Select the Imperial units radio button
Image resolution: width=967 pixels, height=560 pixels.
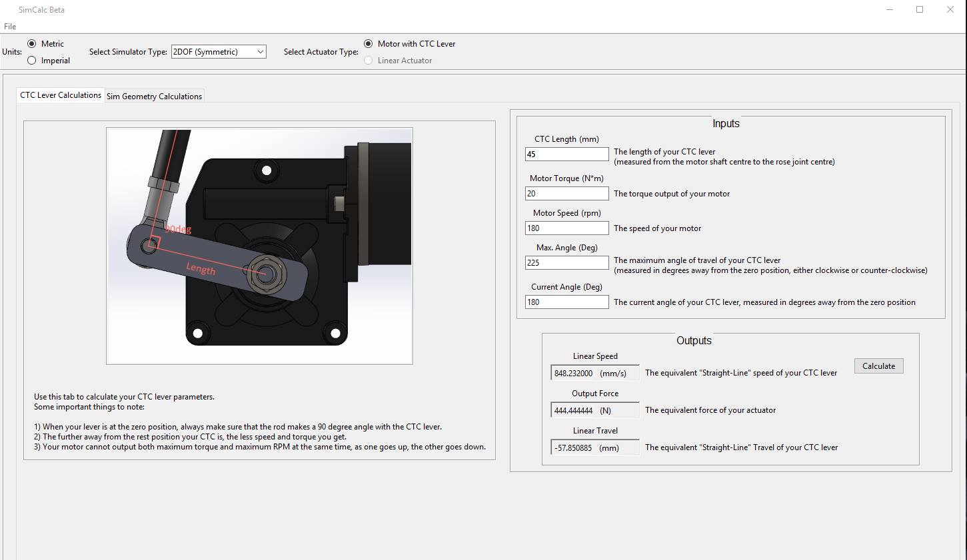[x=32, y=61]
